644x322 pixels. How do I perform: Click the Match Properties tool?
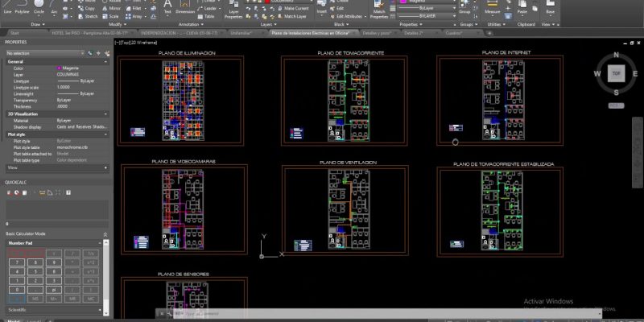[x=379, y=8]
